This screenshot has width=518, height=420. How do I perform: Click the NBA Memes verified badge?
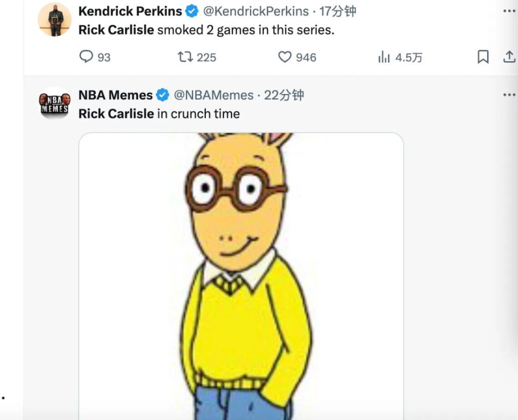(162, 95)
